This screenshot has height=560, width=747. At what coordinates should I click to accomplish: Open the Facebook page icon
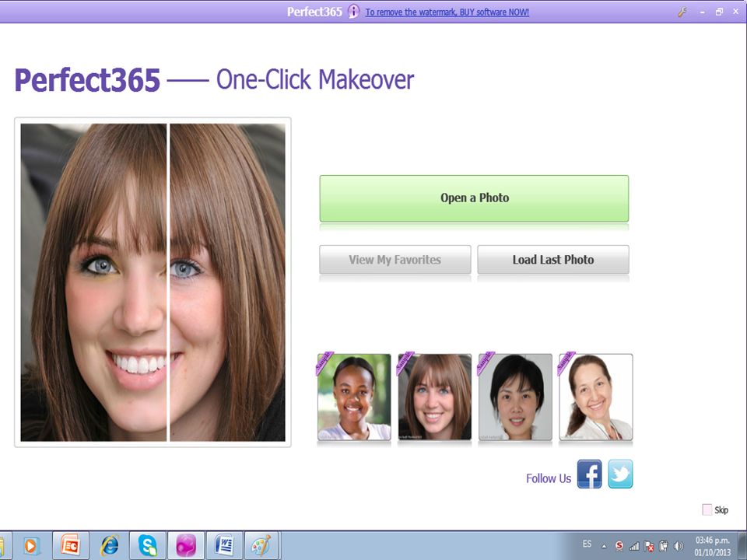(589, 474)
